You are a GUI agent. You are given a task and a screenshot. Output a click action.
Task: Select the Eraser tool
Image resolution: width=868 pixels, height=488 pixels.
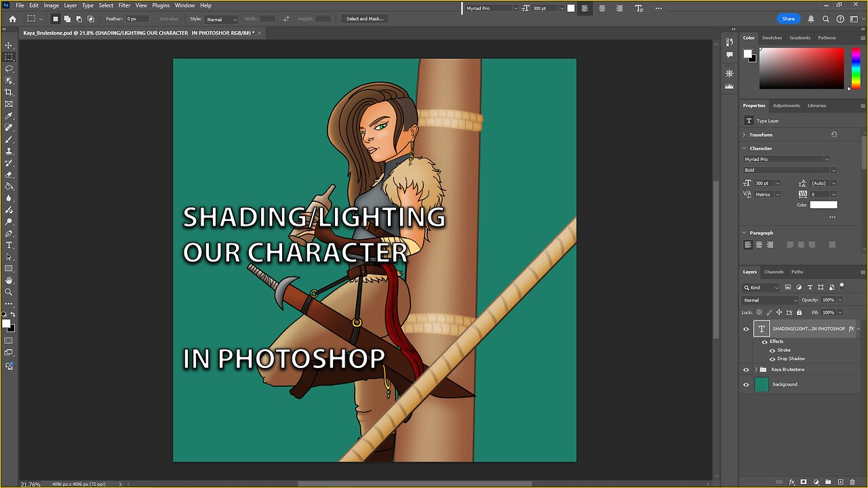pyautogui.click(x=9, y=175)
